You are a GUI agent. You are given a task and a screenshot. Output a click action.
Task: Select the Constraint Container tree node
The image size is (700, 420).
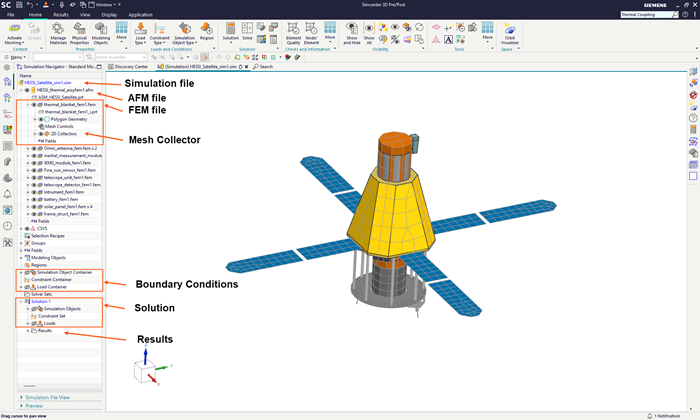tap(51, 279)
